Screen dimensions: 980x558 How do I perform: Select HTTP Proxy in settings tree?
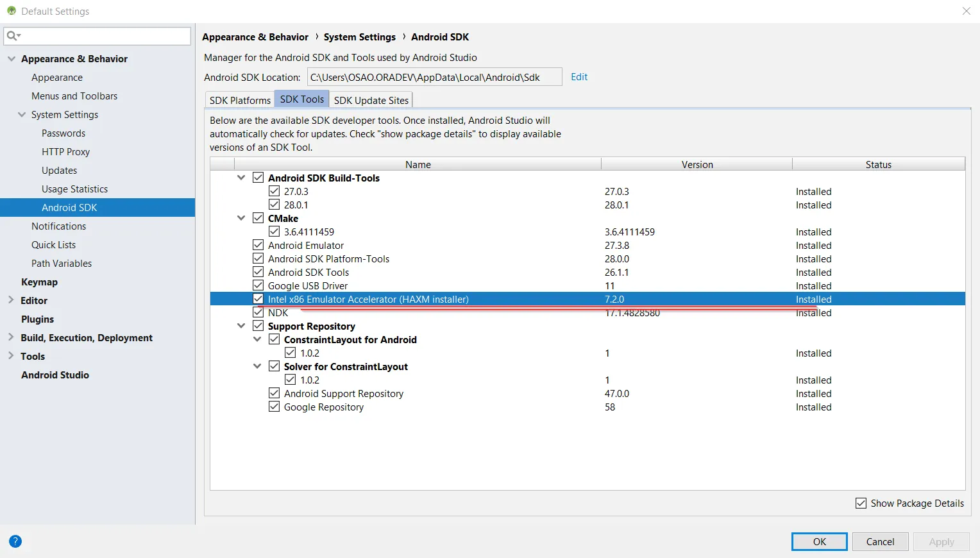click(x=65, y=152)
